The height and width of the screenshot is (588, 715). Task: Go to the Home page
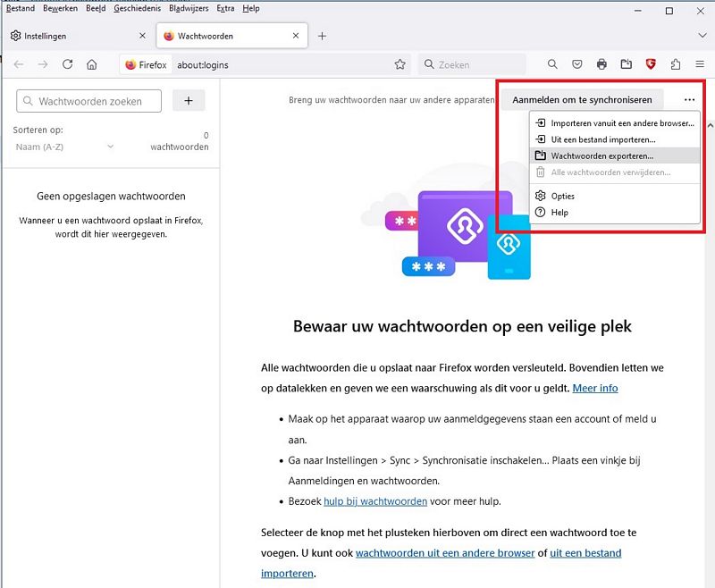[x=92, y=64]
